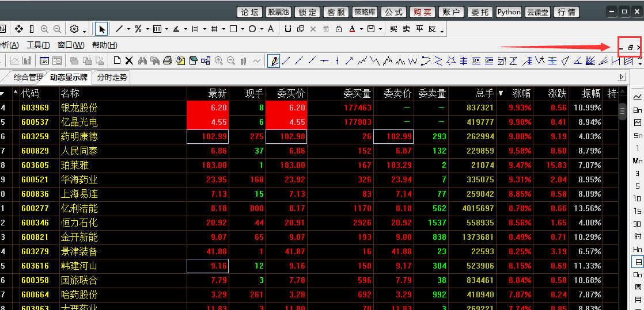Image resolution: width=644 pixels, height=310 pixels.
Task: Toggle the pencil drawing mode button
Action: 274,61
